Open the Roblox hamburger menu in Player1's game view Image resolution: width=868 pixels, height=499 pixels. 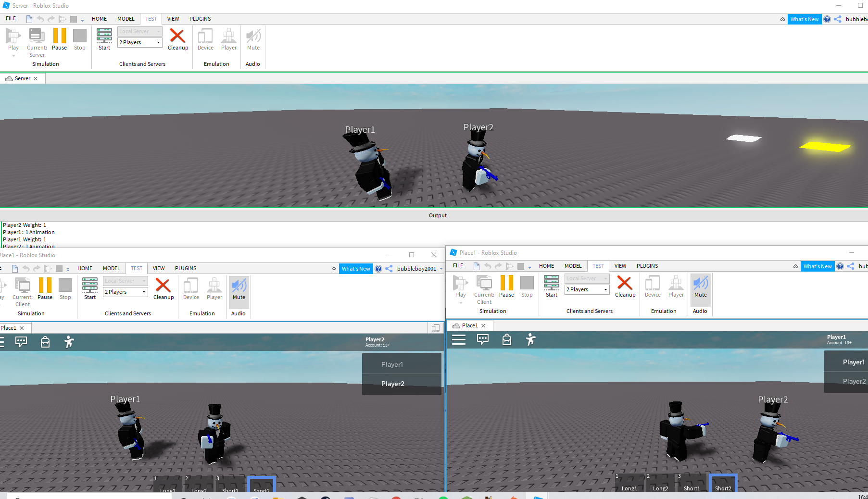pos(459,339)
